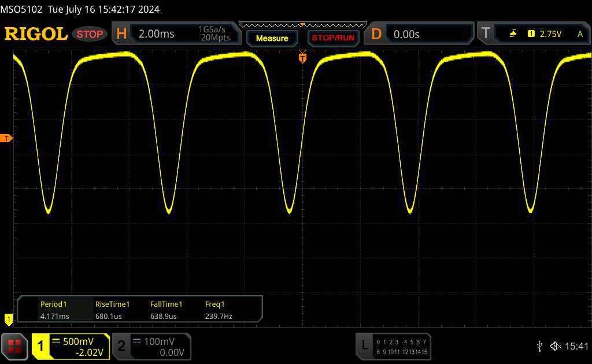Open channel 2 100mV scale settings
Viewport: 592px width, 364px height.
[x=160, y=341]
